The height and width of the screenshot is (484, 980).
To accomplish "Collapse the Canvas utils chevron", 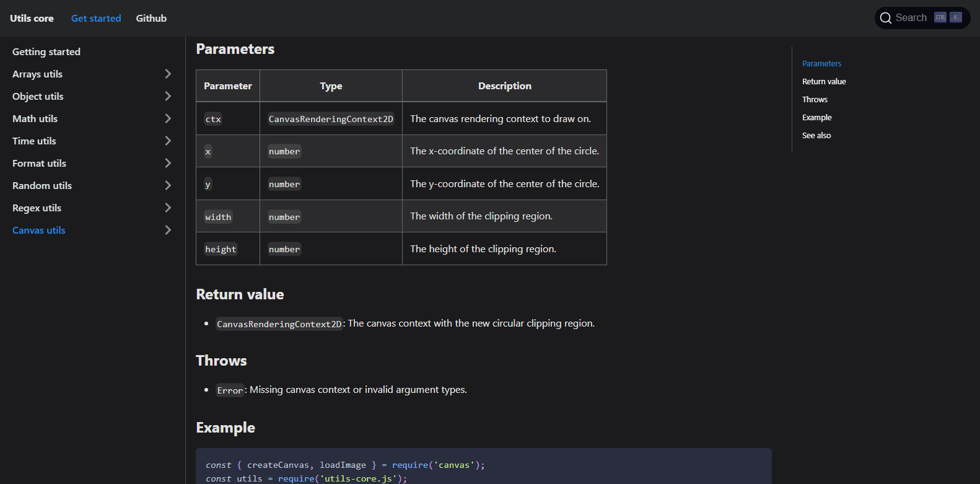I will click(168, 230).
